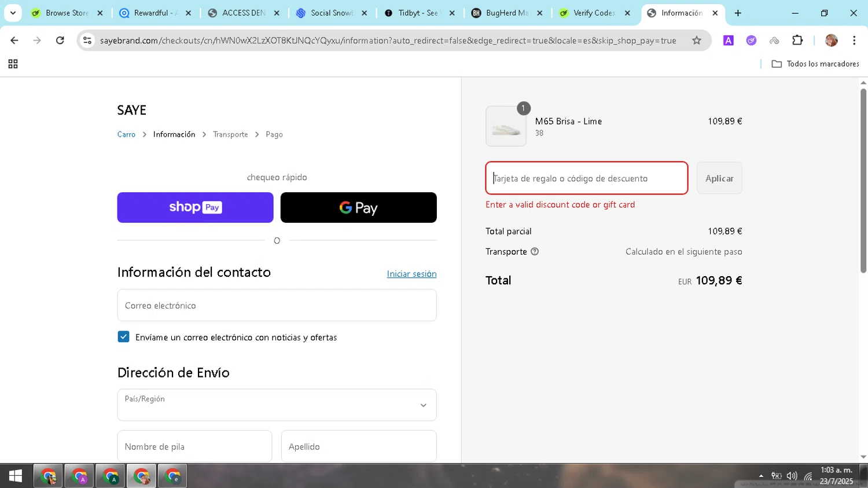Open the Windows Start menu

[16, 476]
